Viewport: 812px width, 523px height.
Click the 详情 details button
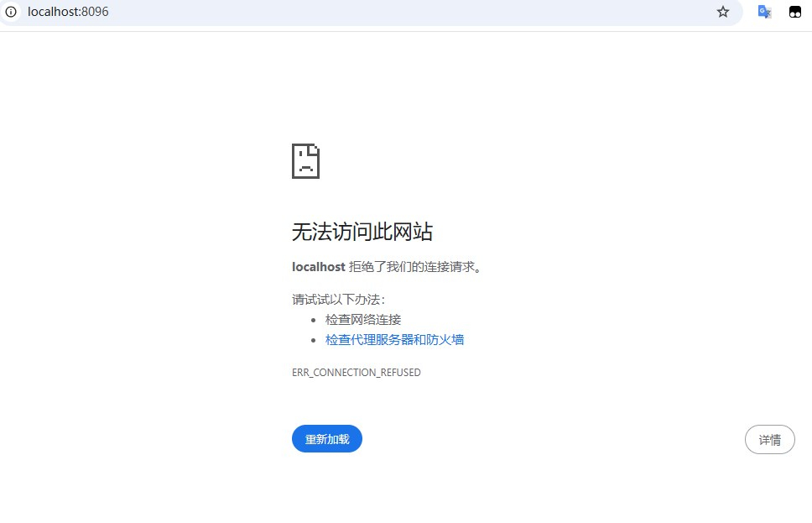click(x=769, y=440)
